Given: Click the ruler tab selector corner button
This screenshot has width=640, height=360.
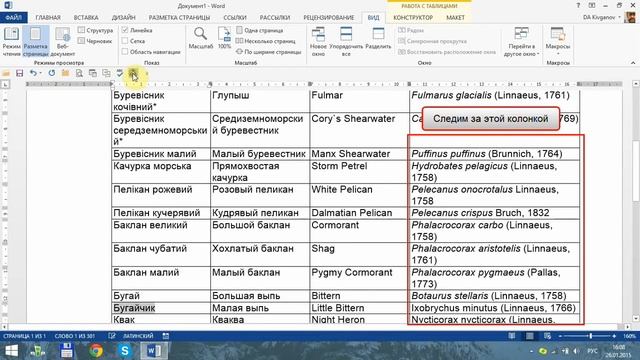Looking at the screenshot, I should click(x=5, y=84).
